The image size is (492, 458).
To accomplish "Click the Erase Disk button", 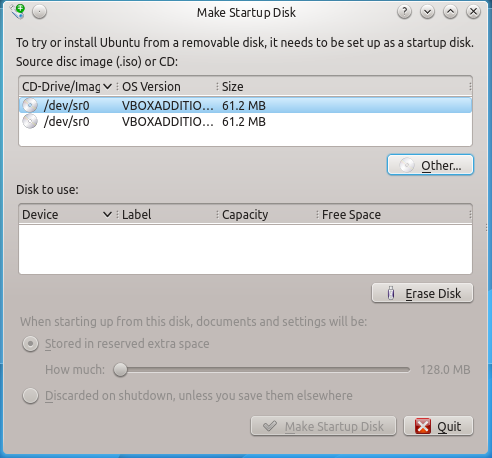I will click(422, 293).
